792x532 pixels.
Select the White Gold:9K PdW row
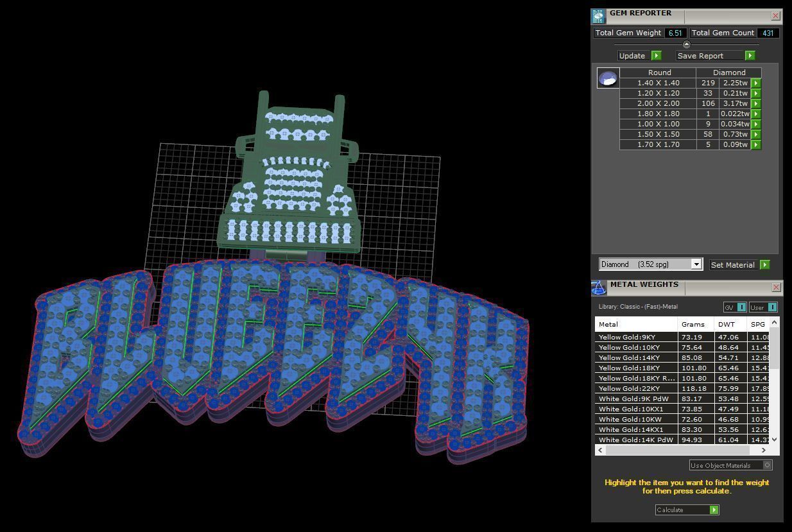coord(682,399)
